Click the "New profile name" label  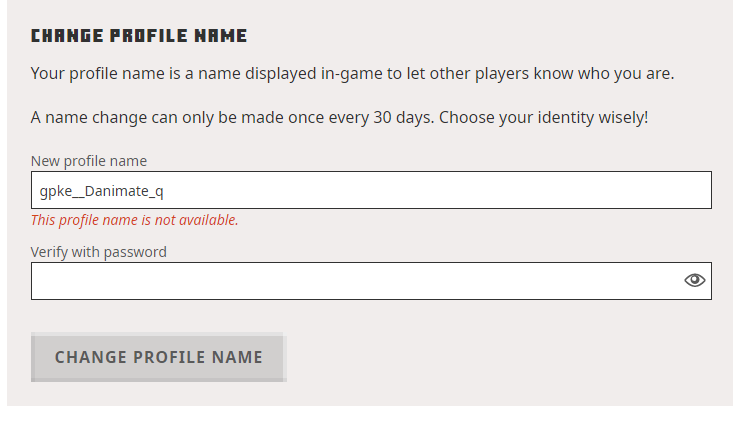click(89, 161)
